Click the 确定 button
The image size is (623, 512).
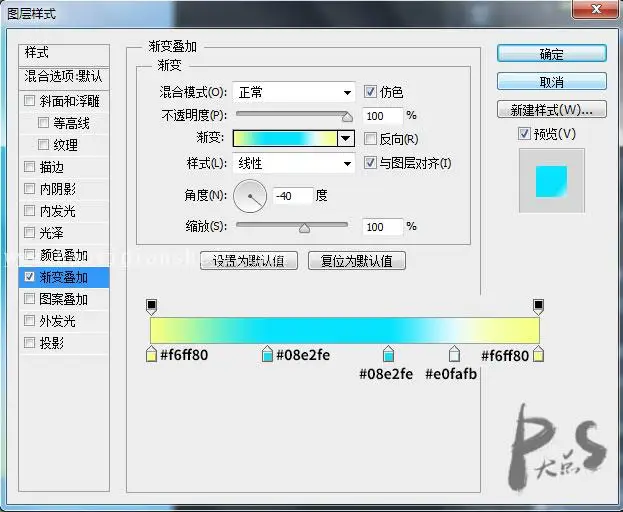pyautogui.click(x=552, y=53)
